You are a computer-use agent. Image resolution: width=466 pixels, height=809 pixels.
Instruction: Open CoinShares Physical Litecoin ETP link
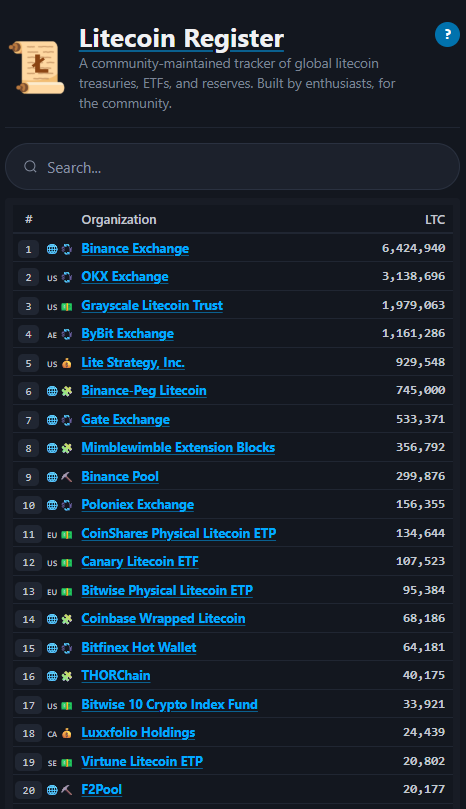179,533
